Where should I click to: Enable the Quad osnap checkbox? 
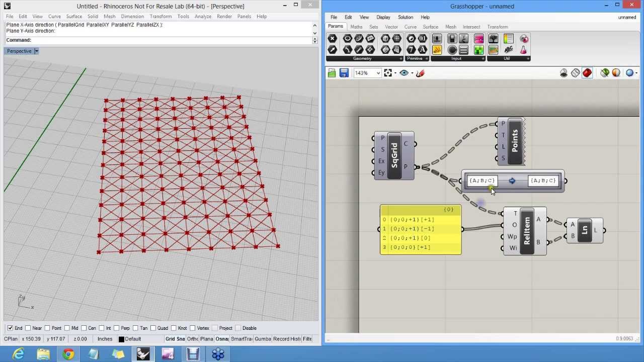153,328
